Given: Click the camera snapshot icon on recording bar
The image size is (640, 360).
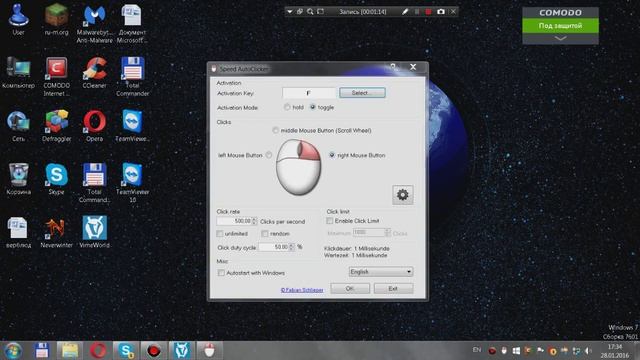Looking at the screenshot, I should point(440,11).
